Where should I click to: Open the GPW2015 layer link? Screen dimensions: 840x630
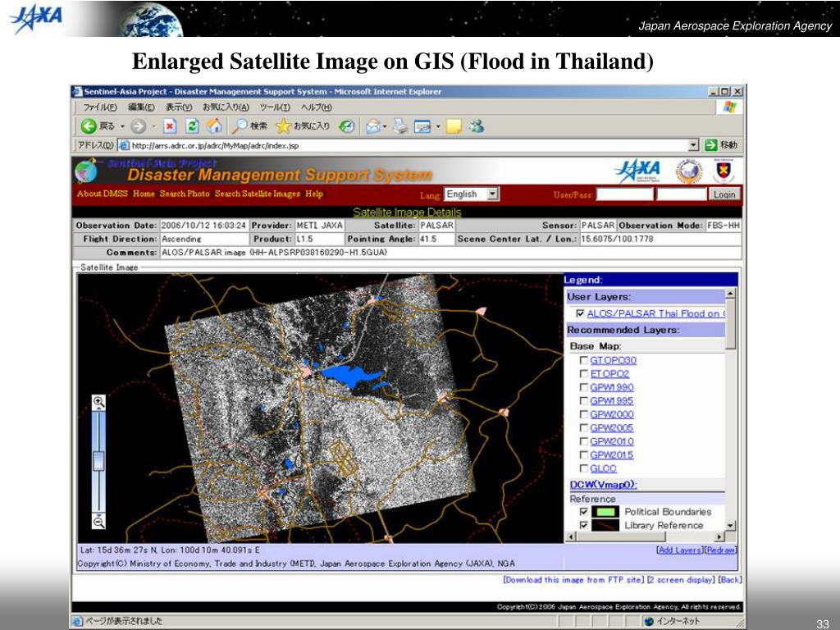612,454
